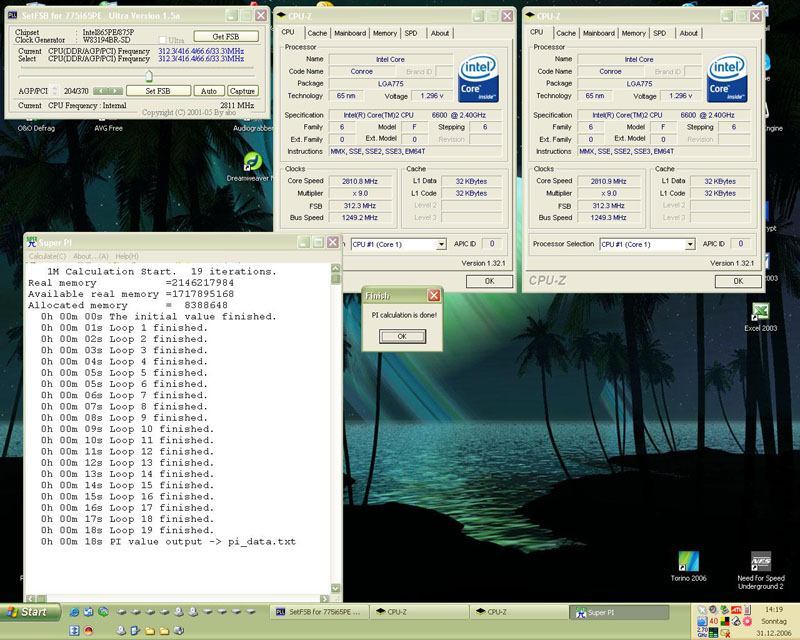Click the green globe quick launch icon

(x=103, y=611)
